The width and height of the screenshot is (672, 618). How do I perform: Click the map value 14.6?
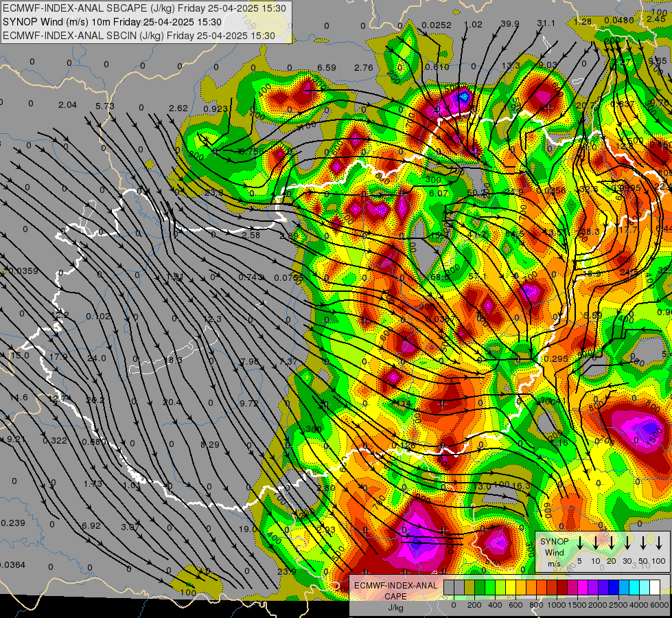(x=19, y=398)
